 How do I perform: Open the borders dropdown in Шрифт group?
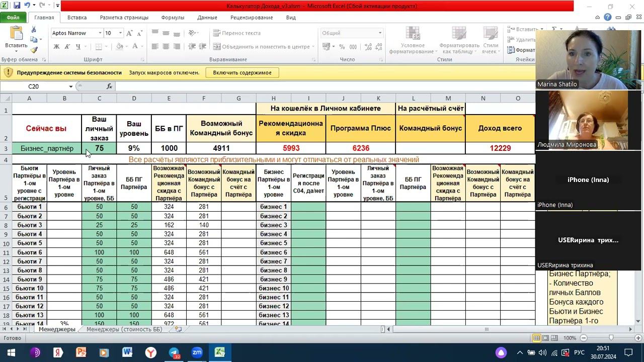[x=107, y=47]
